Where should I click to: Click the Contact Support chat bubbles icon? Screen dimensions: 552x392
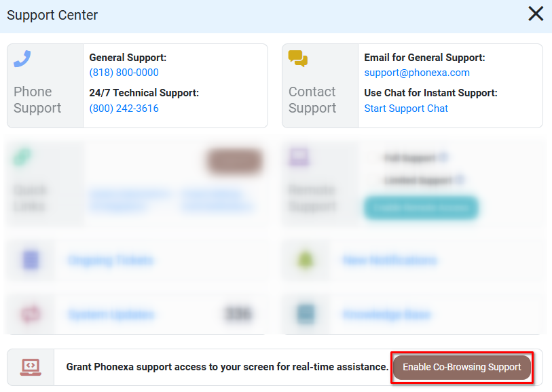tap(297, 58)
